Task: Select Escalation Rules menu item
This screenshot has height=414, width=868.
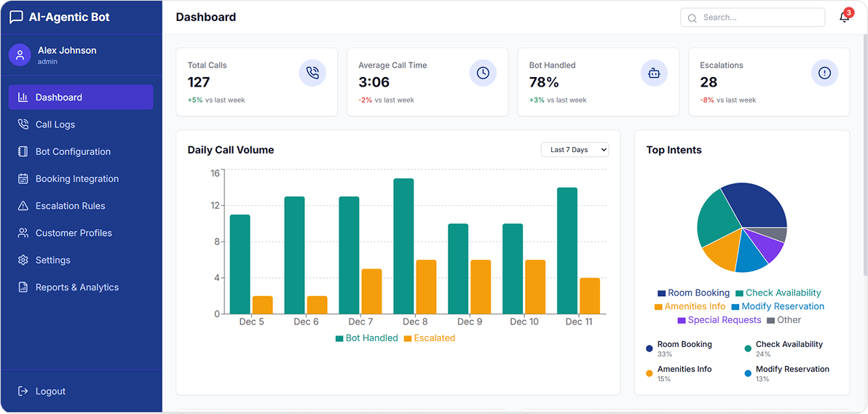Action: (x=70, y=206)
